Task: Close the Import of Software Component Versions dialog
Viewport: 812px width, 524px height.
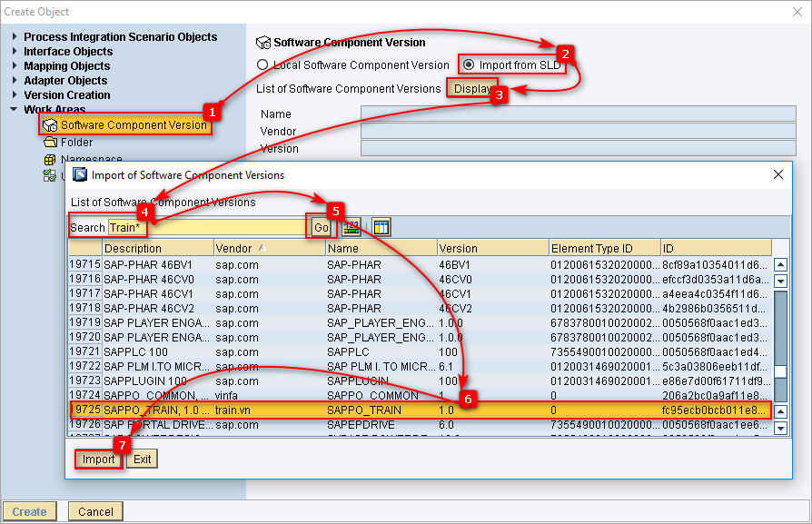Action: (777, 175)
